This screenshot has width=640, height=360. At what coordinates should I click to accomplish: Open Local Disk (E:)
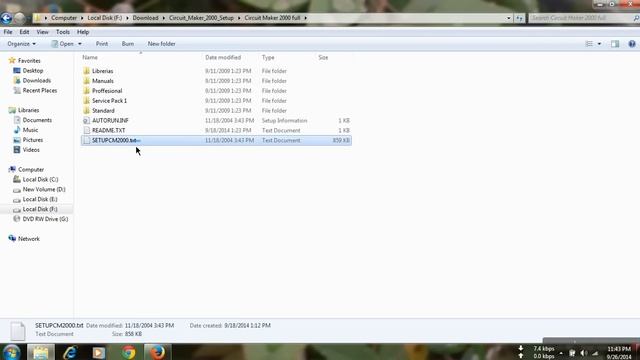40,199
